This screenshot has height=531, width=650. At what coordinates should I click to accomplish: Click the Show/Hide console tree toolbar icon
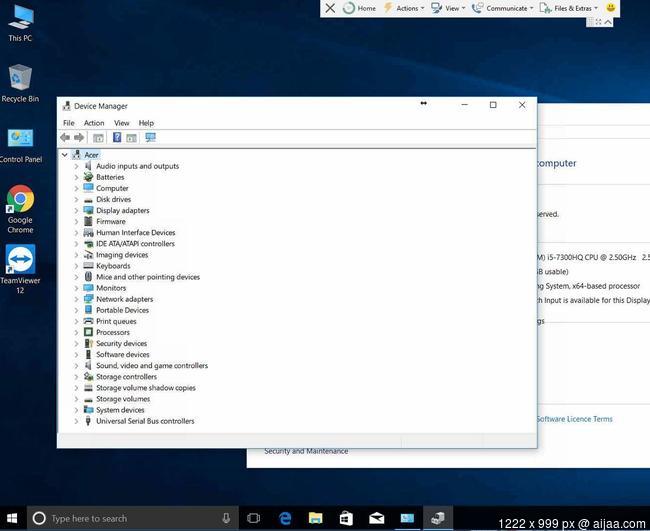pyautogui.click(x=98, y=138)
